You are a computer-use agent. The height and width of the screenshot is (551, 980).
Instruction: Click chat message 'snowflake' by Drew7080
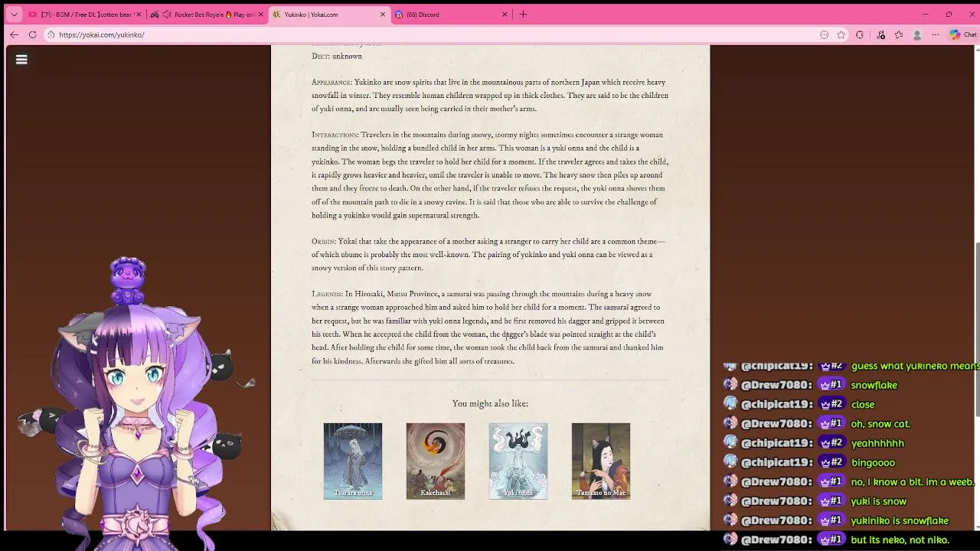pos(874,385)
